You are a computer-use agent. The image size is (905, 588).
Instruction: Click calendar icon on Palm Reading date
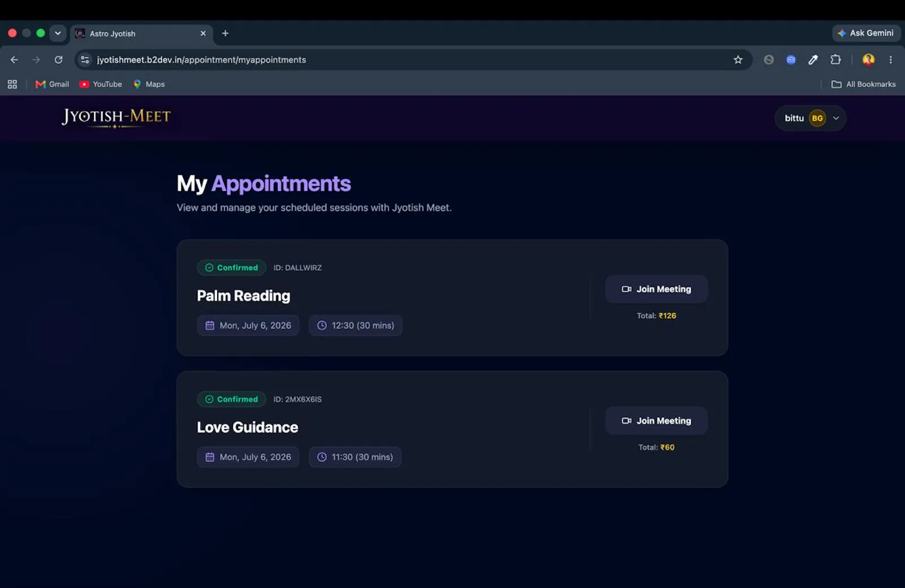click(x=210, y=326)
